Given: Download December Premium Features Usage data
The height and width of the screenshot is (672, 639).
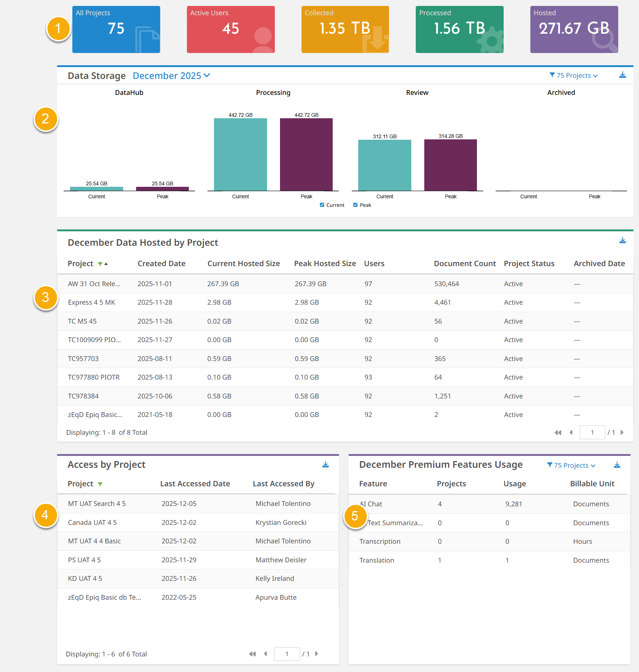Looking at the screenshot, I should point(617,465).
